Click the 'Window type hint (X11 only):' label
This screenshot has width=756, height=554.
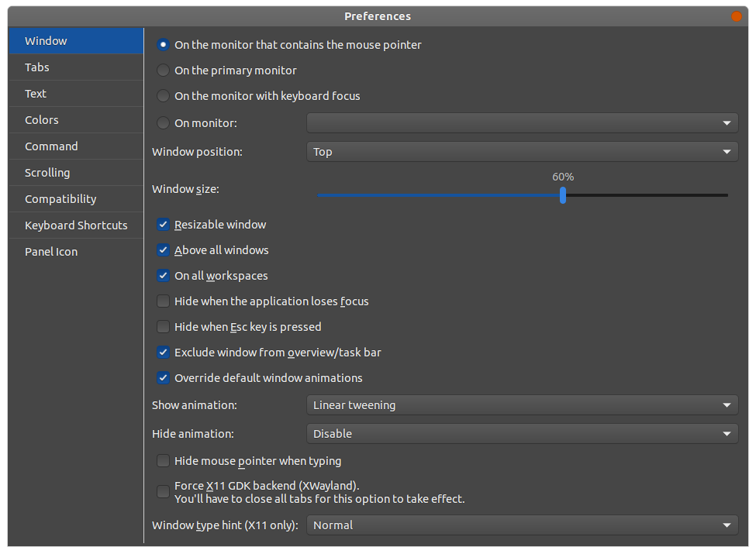[225, 525]
